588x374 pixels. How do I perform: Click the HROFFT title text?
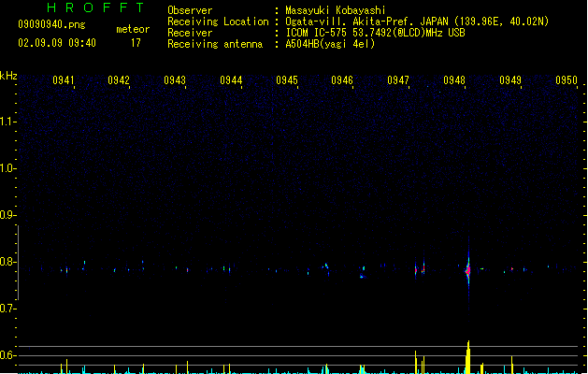95,7
